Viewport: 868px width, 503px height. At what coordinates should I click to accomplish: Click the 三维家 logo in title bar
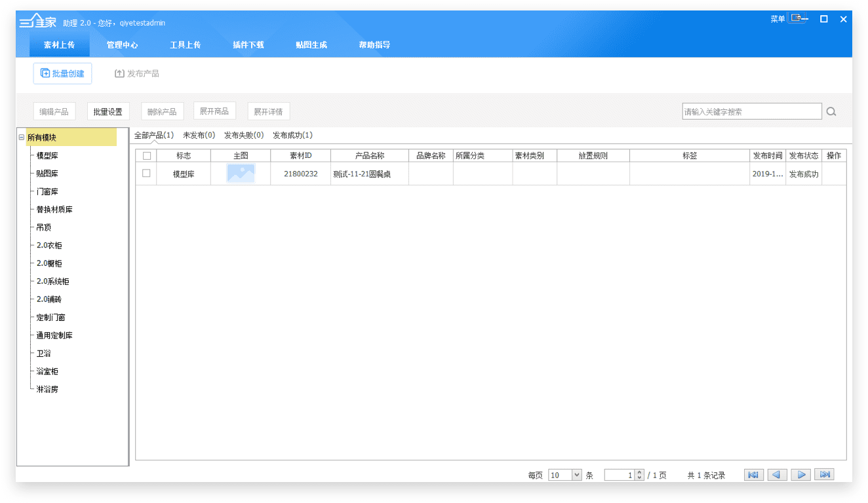point(37,22)
